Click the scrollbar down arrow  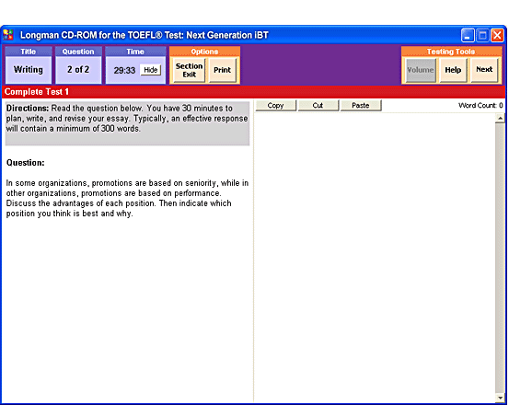500,398
